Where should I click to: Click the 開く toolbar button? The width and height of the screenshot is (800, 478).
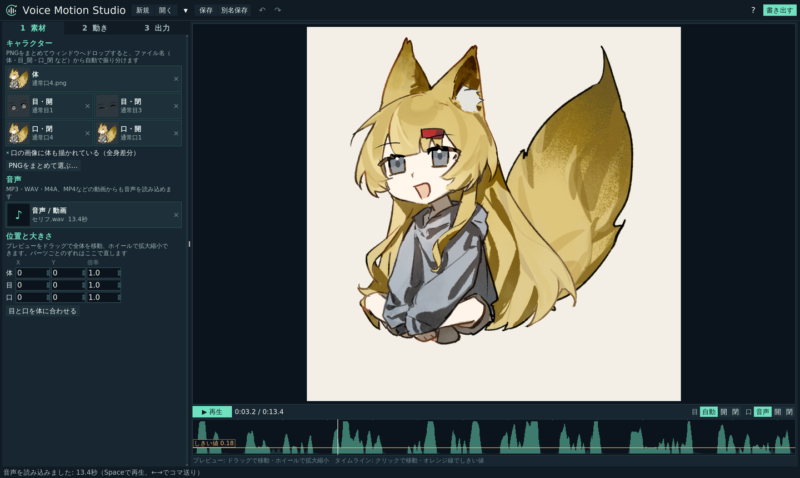click(165, 10)
